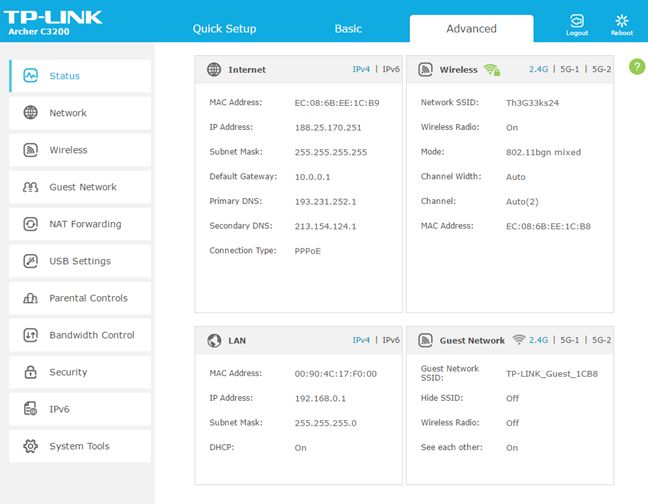The width and height of the screenshot is (648, 504).
Task: Click the Security padlock icon
Action: coord(31,372)
